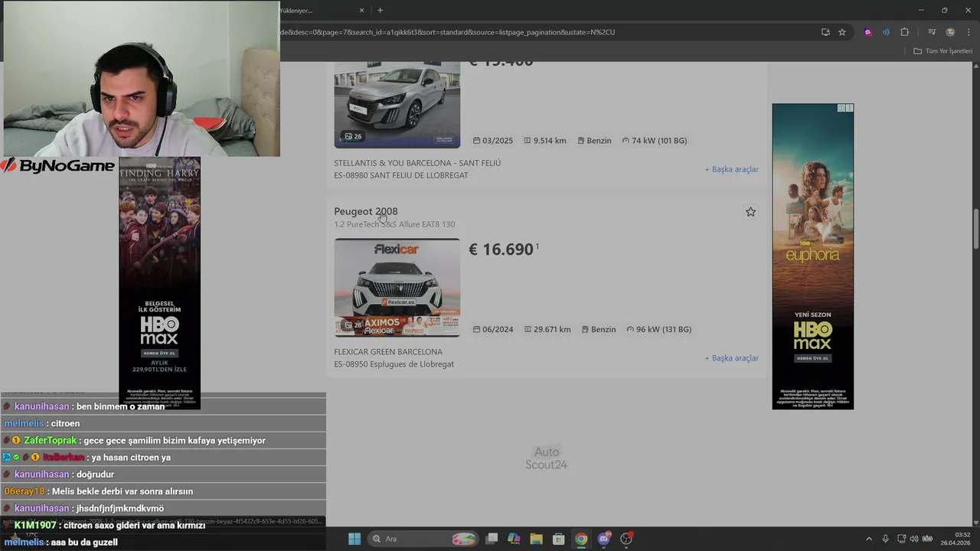Open the Chrome extensions puzzle icon
Image resolution: width=980 pixels, height=551 pixels.
pos(904,32)
